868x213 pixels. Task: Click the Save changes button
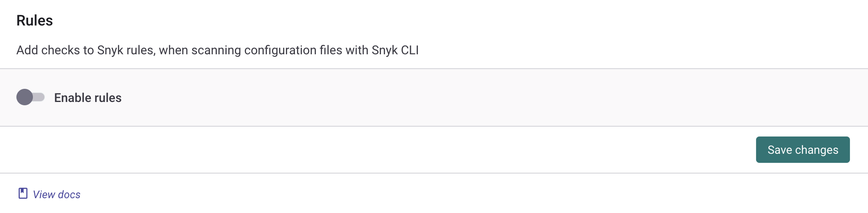click(x=803, y=150)
